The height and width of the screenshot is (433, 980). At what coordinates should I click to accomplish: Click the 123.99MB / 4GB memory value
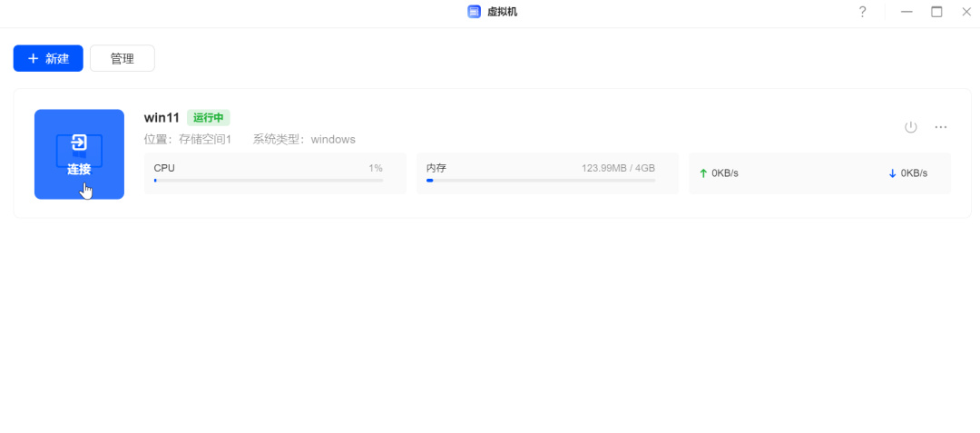pyautogui.click(x=618, y=168)
